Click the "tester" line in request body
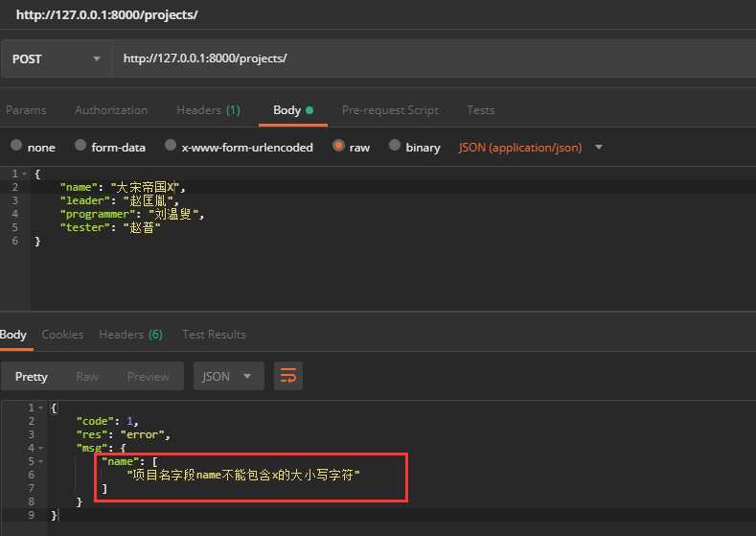Viewport: 756px width, 536px height. coord(110,227)
